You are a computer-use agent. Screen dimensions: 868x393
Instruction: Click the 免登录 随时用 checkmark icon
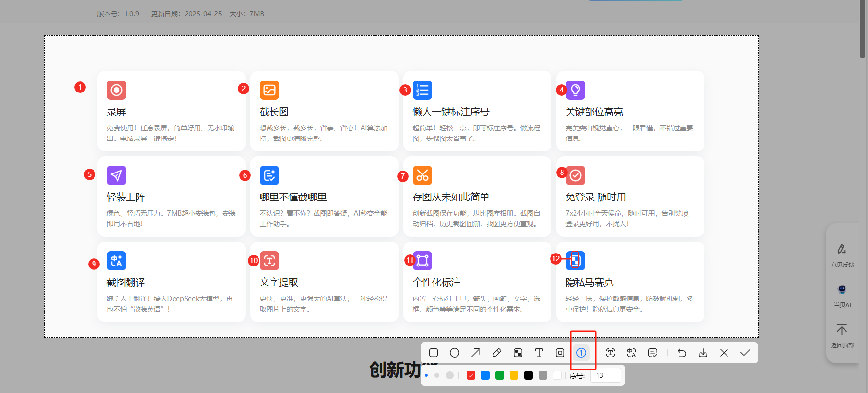[x=575, y=175]
